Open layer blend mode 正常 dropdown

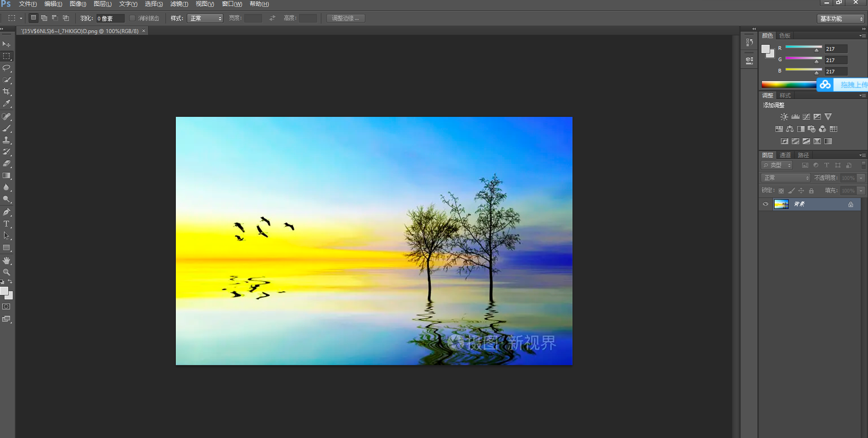pos(785,178)
